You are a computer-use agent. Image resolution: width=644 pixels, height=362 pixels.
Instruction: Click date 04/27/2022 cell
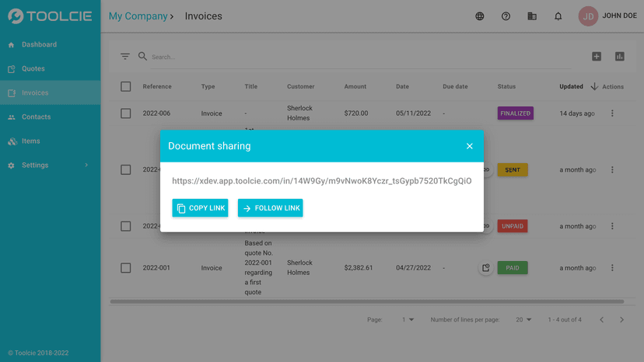(413, 268)
